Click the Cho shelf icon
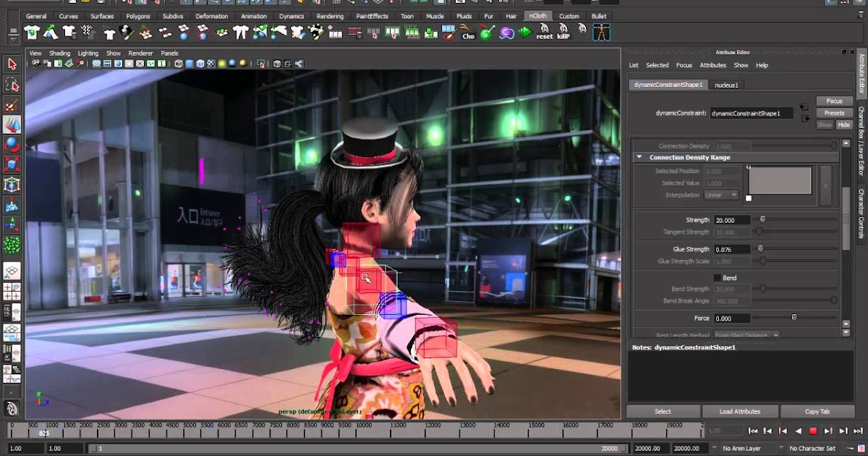Screen dimensions: 868x456 pos(468,32)
